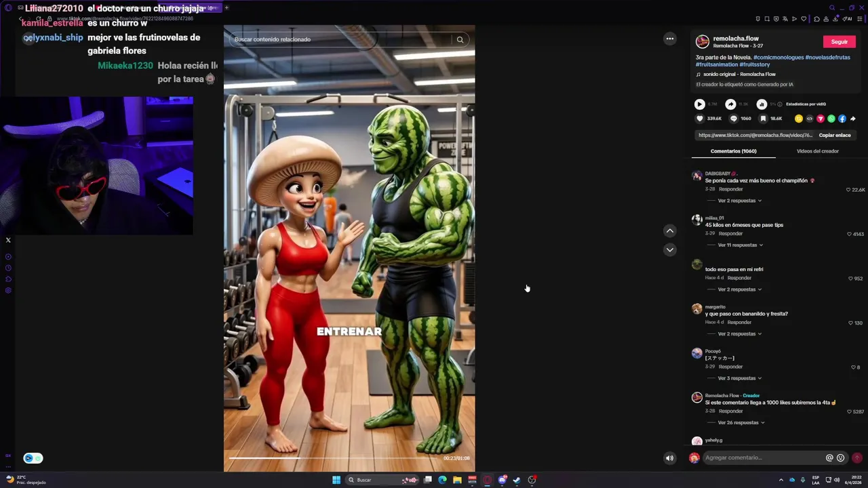Viewport: 868px width, 488px height.
Task: Open #comicmonologues hashtag link
Action: [x=778, y=58]
